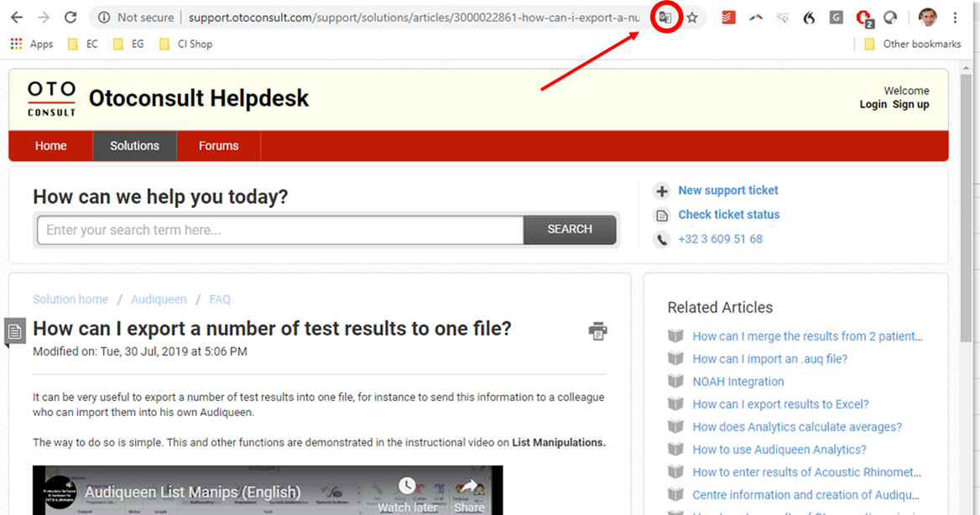Open the CI Shop bookmark folder
The height and width of the screenshot is (515, 980).
[185, 44]
